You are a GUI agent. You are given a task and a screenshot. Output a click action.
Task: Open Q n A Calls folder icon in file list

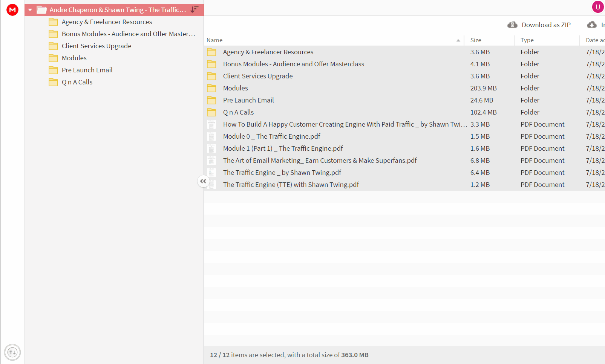(212, 112)
